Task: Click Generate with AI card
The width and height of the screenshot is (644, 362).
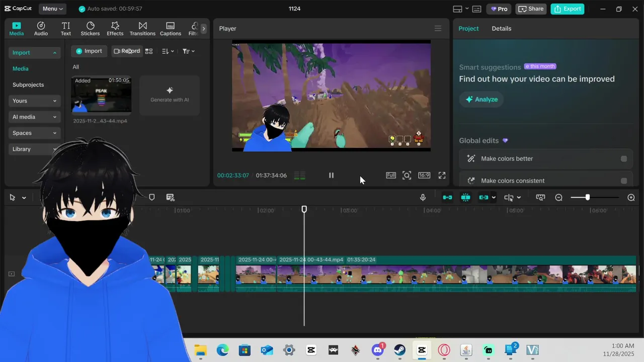Action: 170,95
